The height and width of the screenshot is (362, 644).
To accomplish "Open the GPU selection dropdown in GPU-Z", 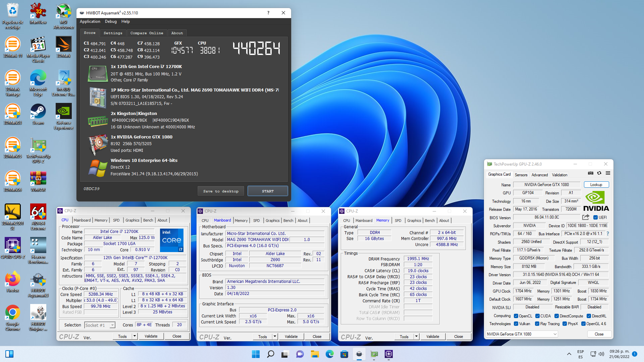I will point(522,334).
